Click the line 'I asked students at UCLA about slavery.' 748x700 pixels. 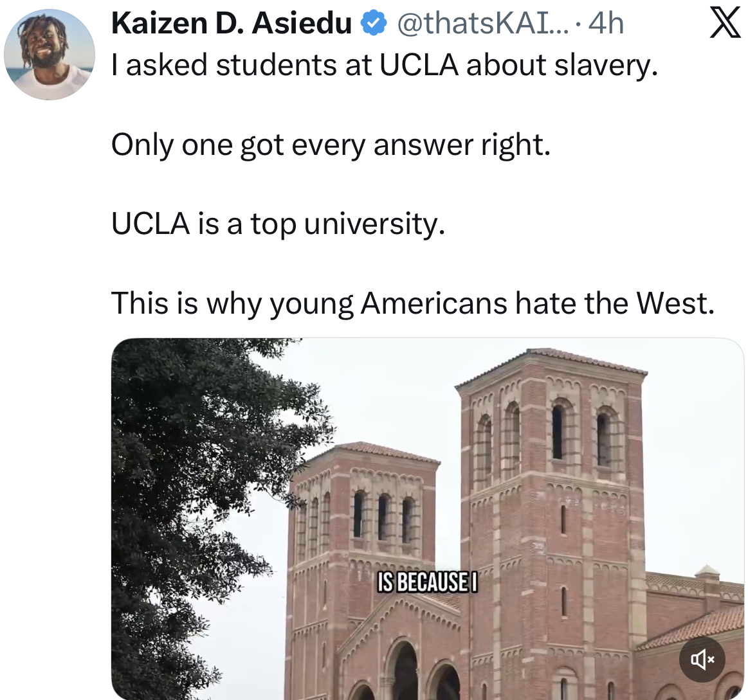click(385, 65)
